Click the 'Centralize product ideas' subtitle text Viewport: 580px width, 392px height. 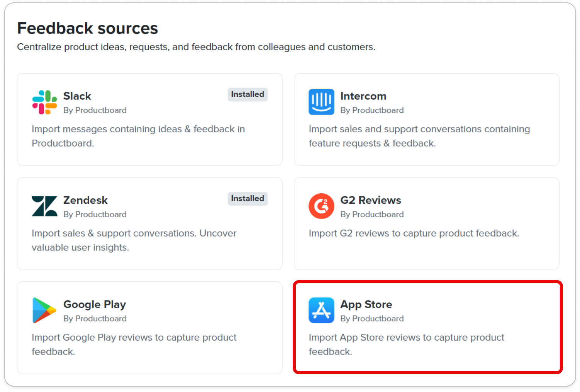(x=196, y=47)
